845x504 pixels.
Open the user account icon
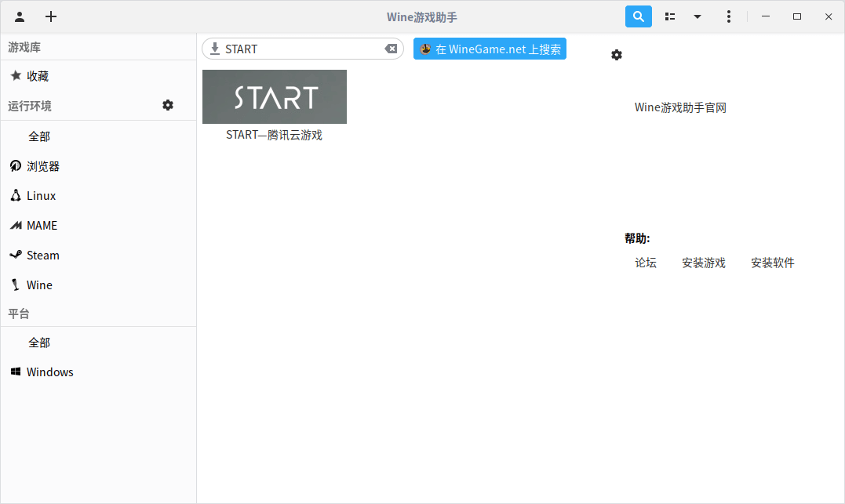tap(20, 16)
